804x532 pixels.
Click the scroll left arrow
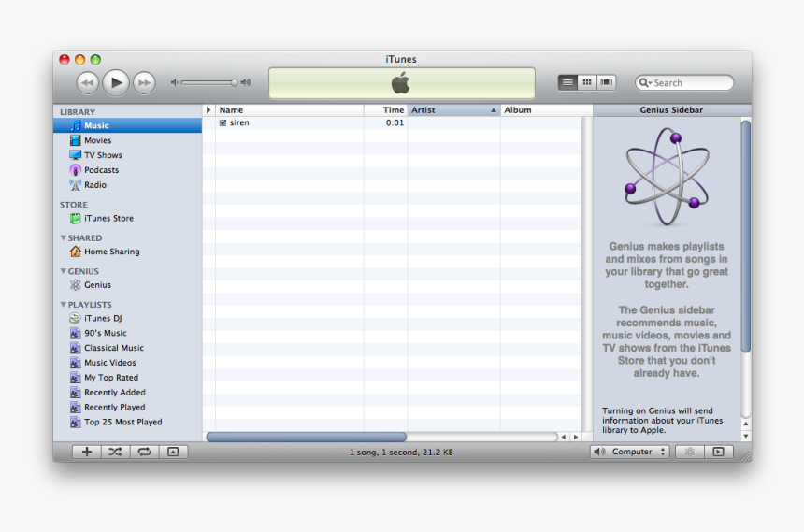click(x=564, y=437)
